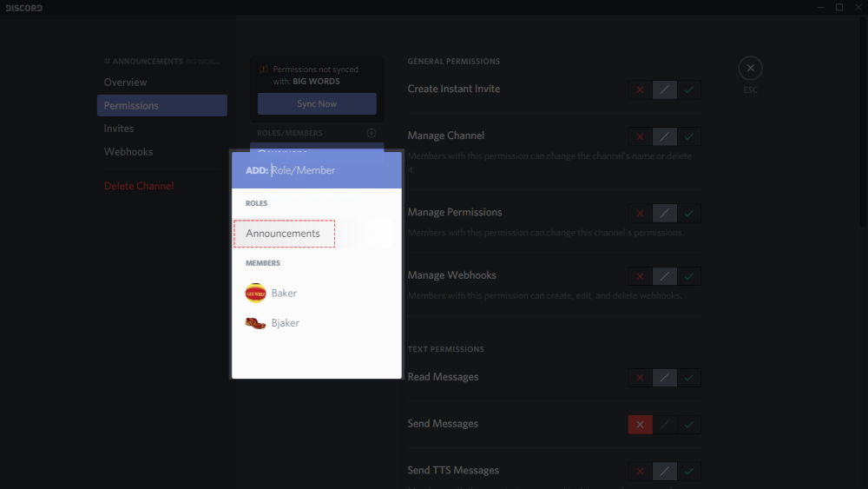
Task: Click the active red X for Send Messages
Action: pos(640,425)
